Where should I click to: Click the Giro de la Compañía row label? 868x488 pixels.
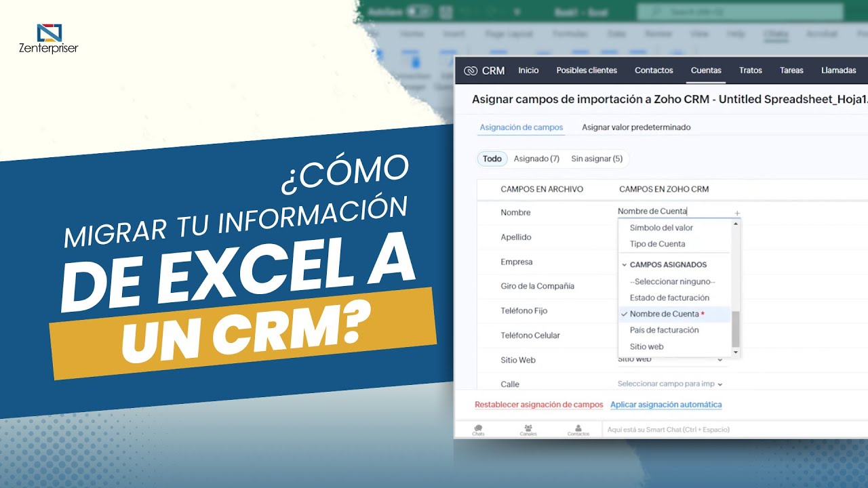pos(537,286)
